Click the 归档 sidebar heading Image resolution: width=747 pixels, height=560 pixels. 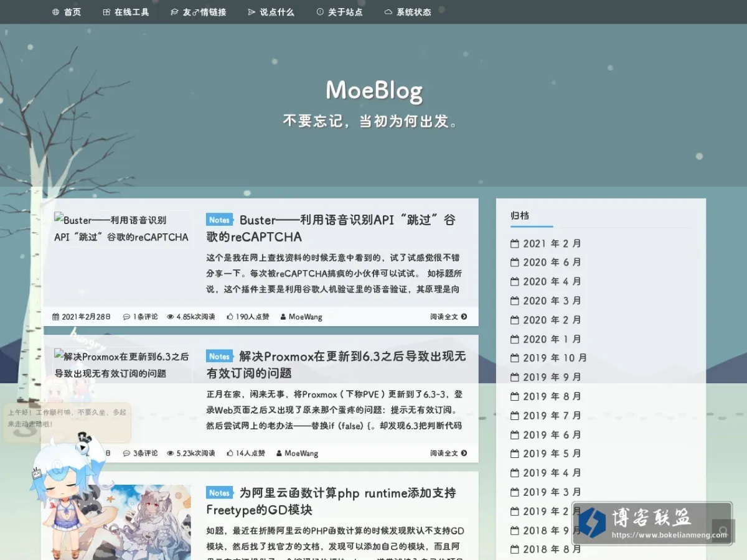pyautogui.click(x=520, y=215)
